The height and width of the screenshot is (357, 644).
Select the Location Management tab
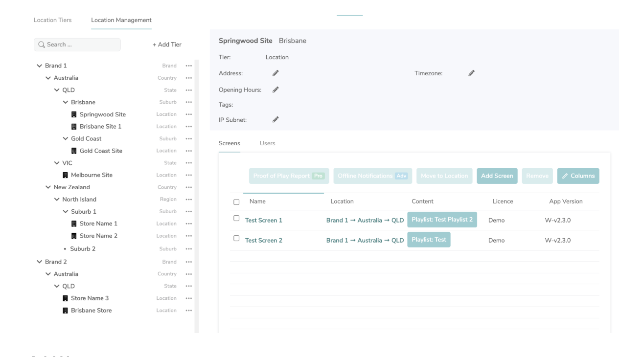pyautogui.click(x=121, y=20)
